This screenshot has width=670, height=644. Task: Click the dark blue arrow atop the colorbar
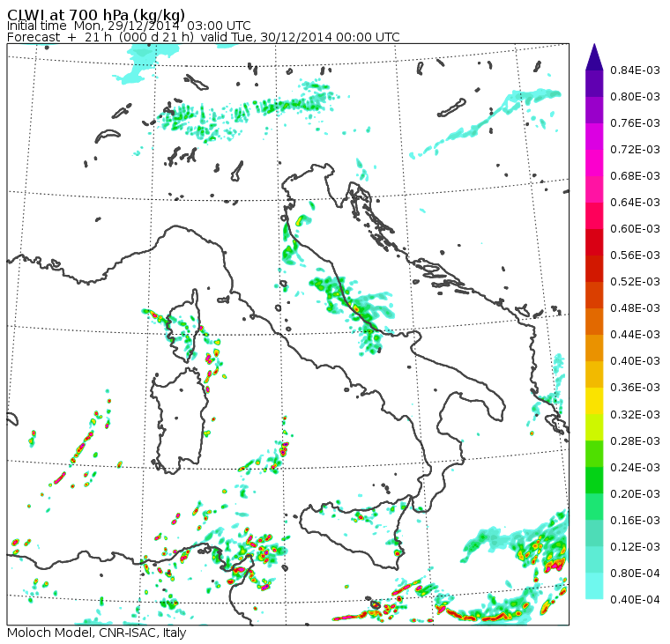point(594,56)
